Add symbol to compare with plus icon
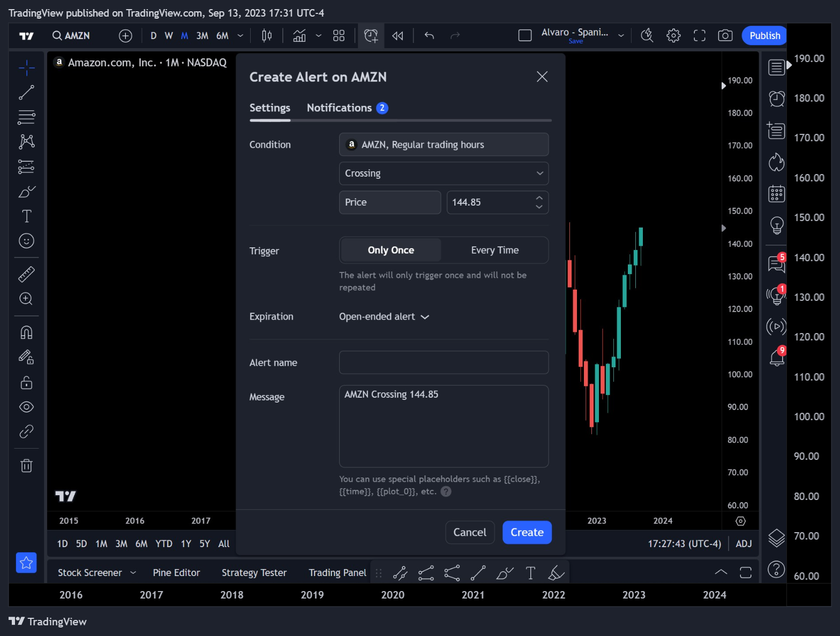The image size is (840, 636). 125,36
